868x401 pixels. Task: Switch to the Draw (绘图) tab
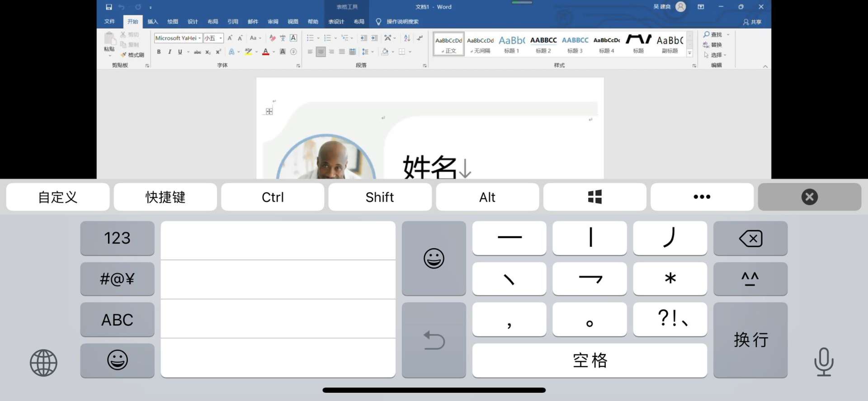(x=173, y=21)
